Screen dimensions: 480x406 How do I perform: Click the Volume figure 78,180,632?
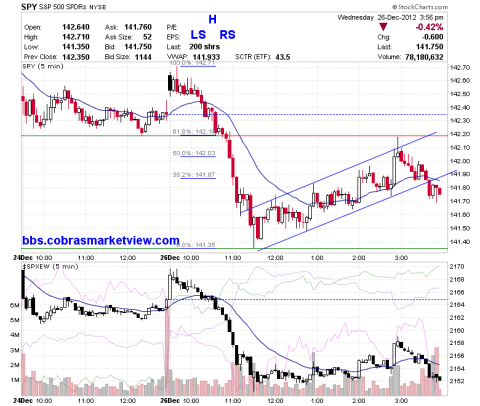pyautogui.click(x=424, y=57)
